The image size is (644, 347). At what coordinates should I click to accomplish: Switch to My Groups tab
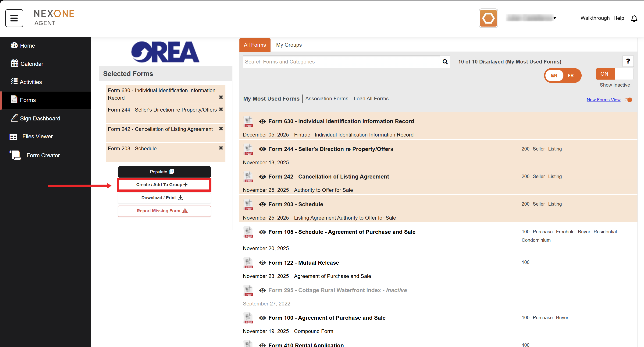click(x=288, y=45)
